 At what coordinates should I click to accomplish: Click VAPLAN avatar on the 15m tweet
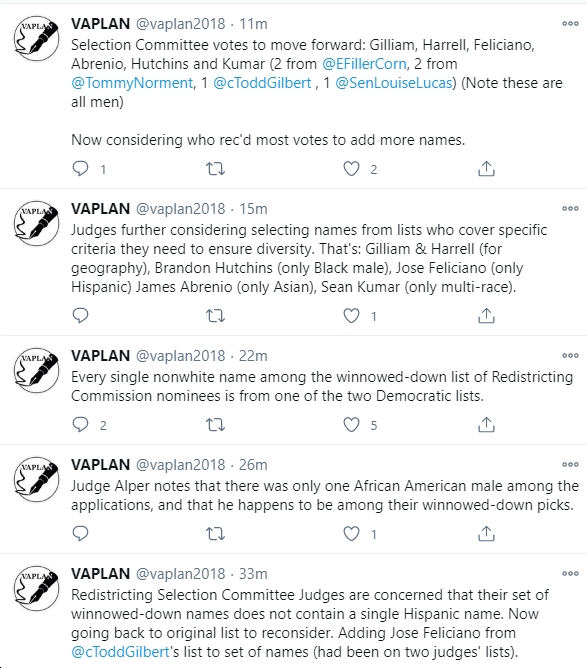click(x=36, y=223)
